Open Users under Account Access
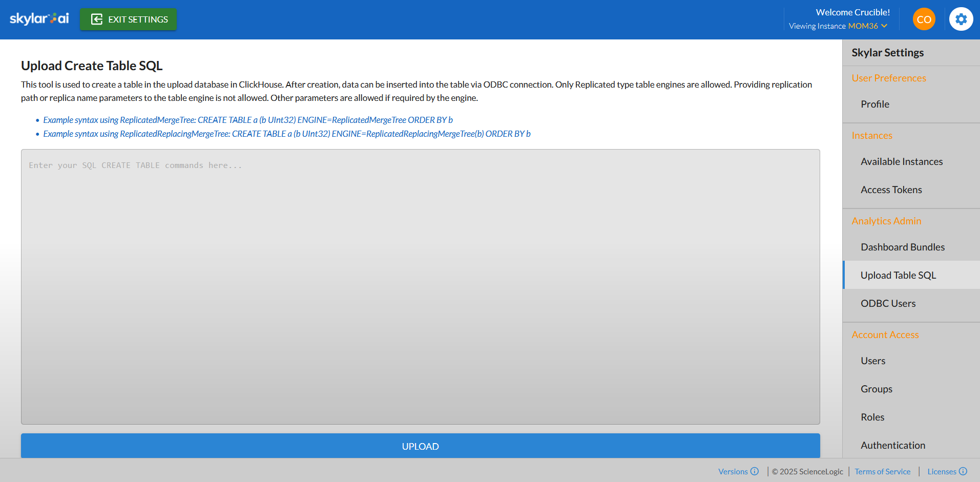 point(873,361)
